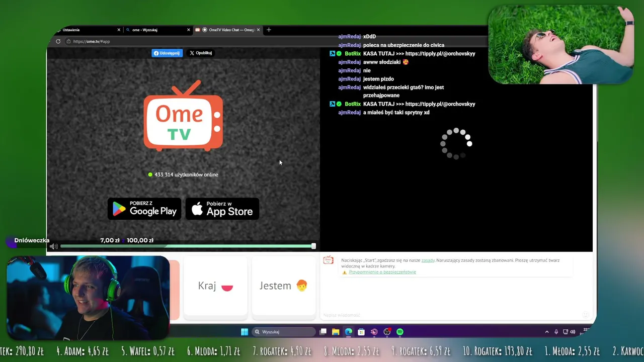The image size is (644, 362).
Task: Post to X with Opublikuj button
Action: [200, 53]
